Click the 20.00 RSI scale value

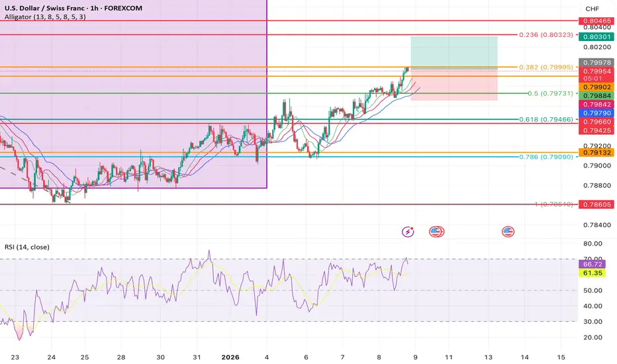click(x=593, y=338)
